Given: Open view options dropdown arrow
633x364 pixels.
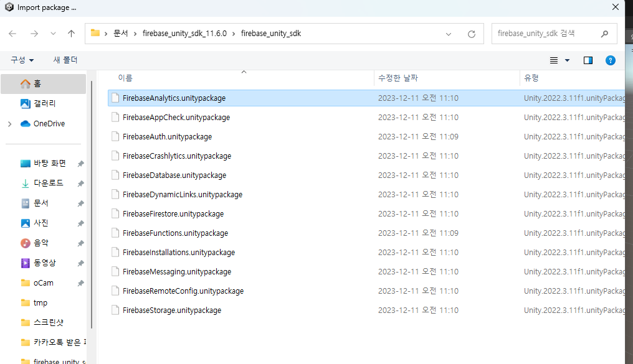Looking at the screenshot, I should click(567, 60).
